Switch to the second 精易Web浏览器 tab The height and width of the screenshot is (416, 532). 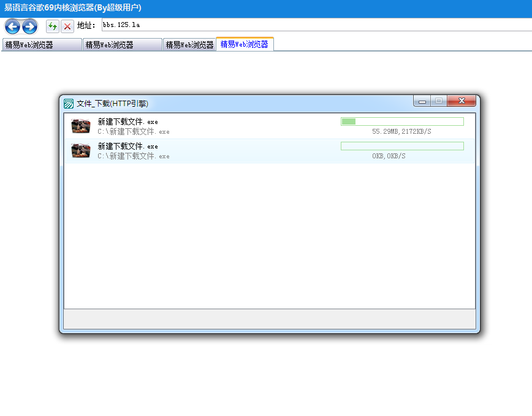pos(122,45)
